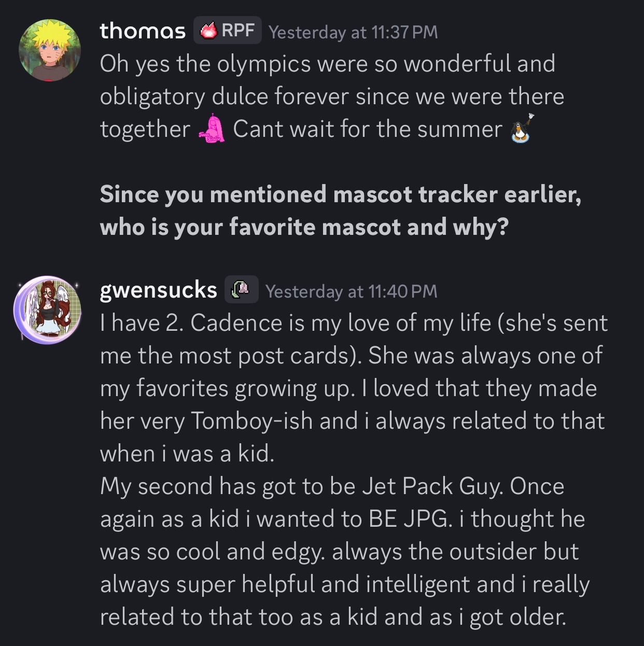Click the role icon badge next to gwensucks
This screenshot has width=644, height=646.
pyautogui.click(x=241, y=289)
